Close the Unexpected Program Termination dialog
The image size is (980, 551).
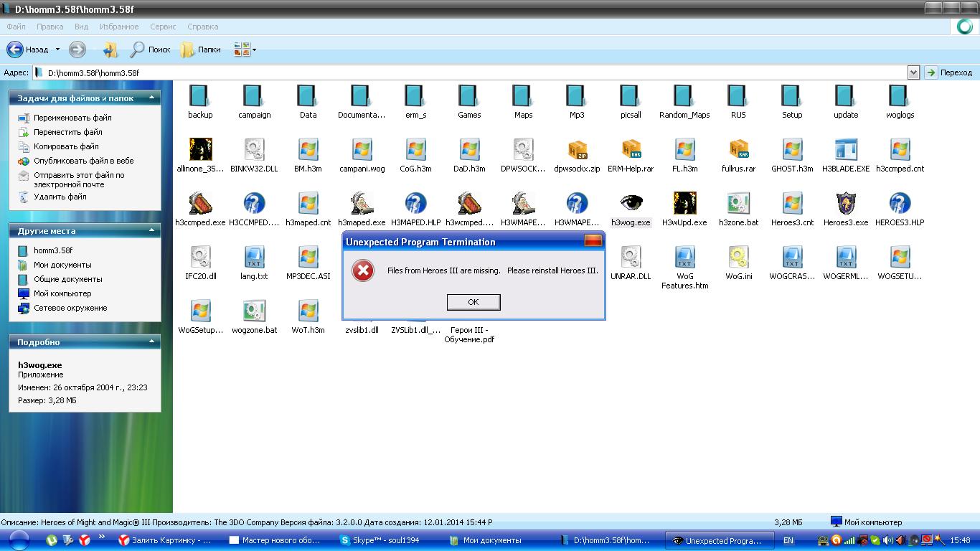coord(593,242)
